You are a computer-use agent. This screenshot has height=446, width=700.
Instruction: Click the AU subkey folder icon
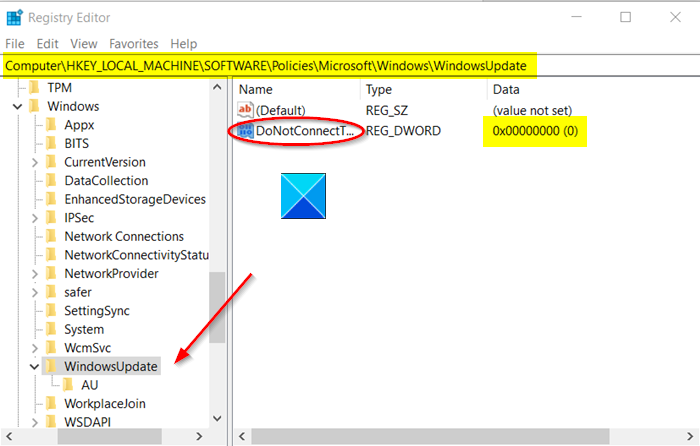tap(68, 385)
